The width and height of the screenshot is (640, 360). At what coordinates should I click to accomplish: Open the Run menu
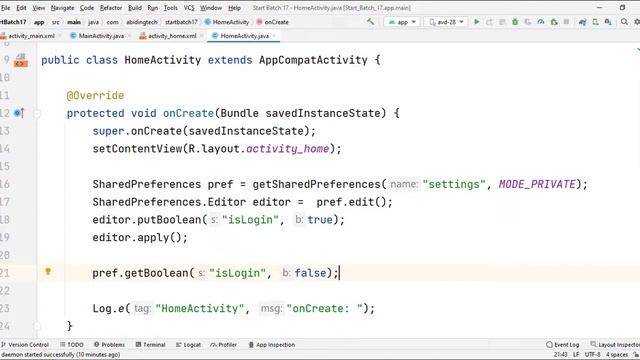(x=153, y=8)
